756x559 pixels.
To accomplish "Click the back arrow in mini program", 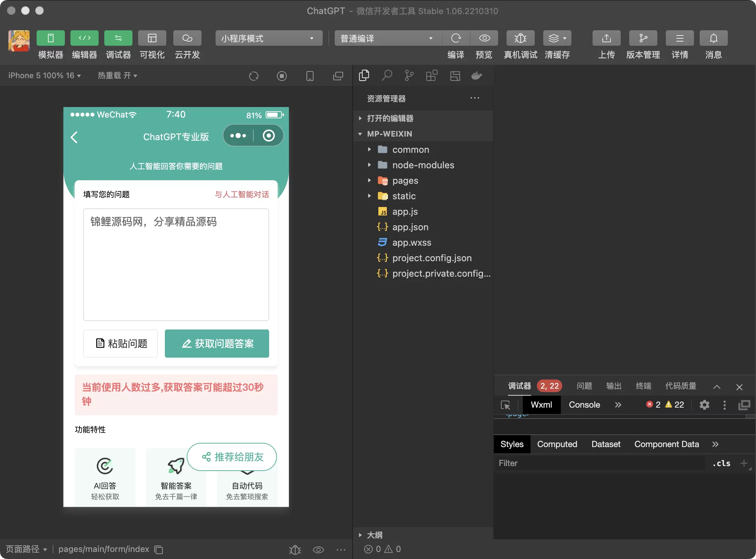I will pos(74,137).
